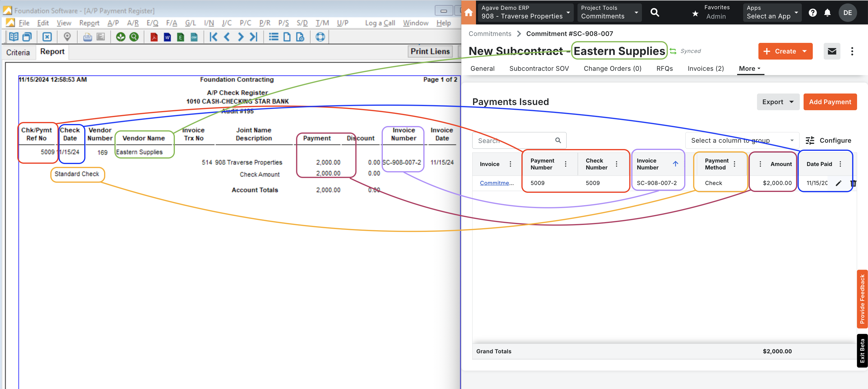Edit payment row with pencil icon

coord(838,183)
